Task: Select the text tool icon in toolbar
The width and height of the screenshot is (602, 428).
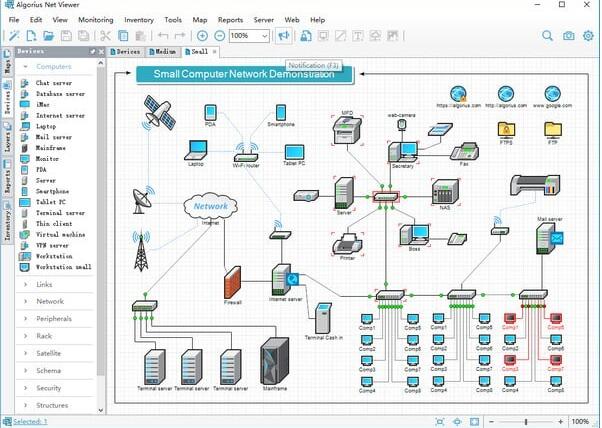Action: tap(358, 36)
